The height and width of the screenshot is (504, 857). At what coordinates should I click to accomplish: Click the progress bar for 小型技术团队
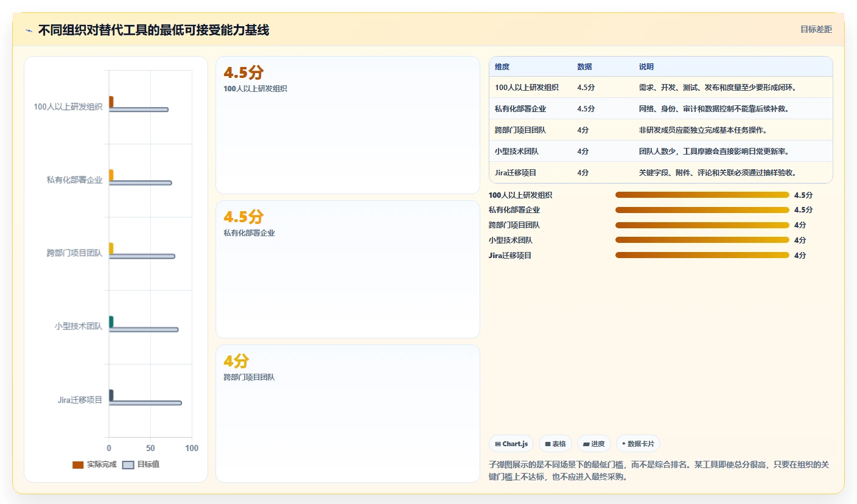point(702,240)
